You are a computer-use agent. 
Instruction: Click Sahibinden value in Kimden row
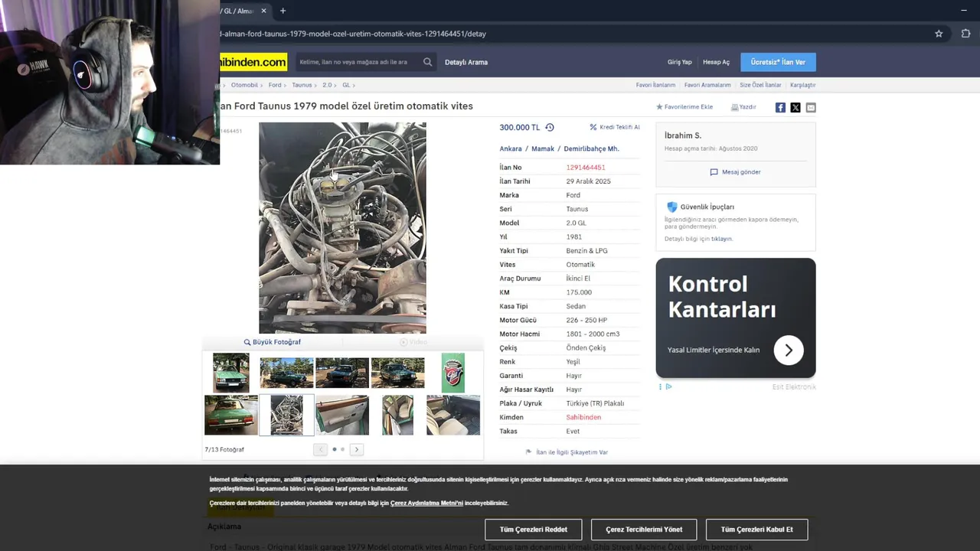tap(583, 417)
